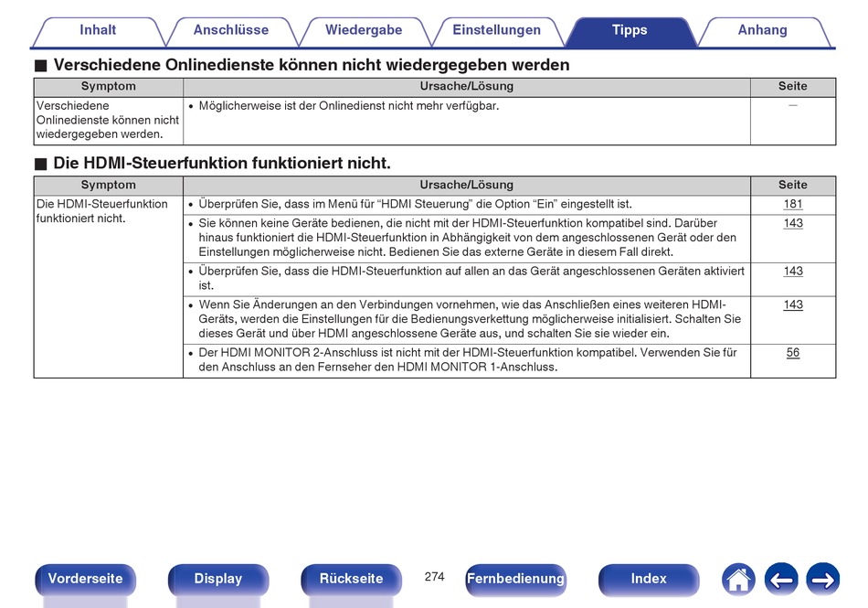Switch to the Anschlüsse tab
This screenshot has height=608, width=868.
231,30
